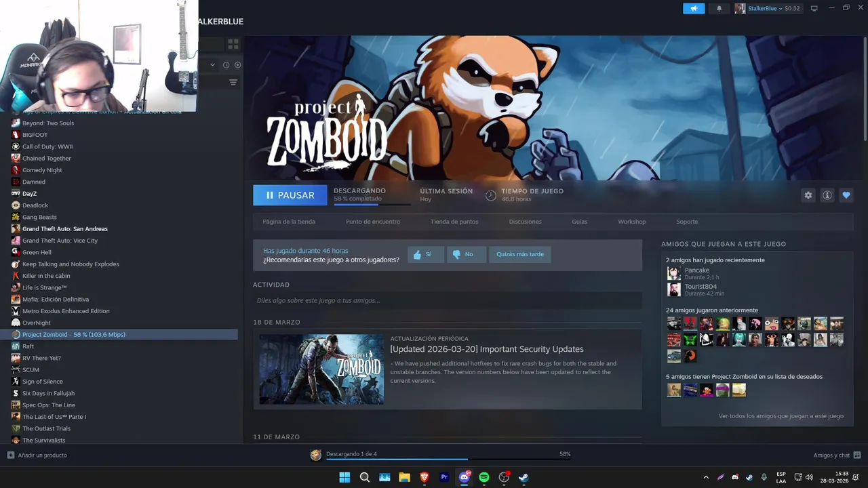The height and width of the screenshot is (488, 868).
Task: Click the Comedy Night game icon
Action: (16, 170)
